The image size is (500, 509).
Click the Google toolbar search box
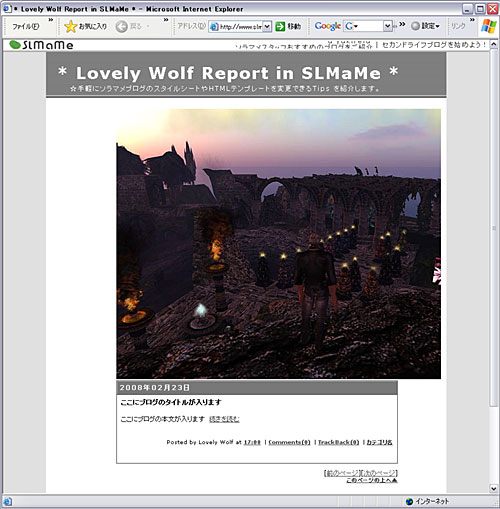click(364, 26)
